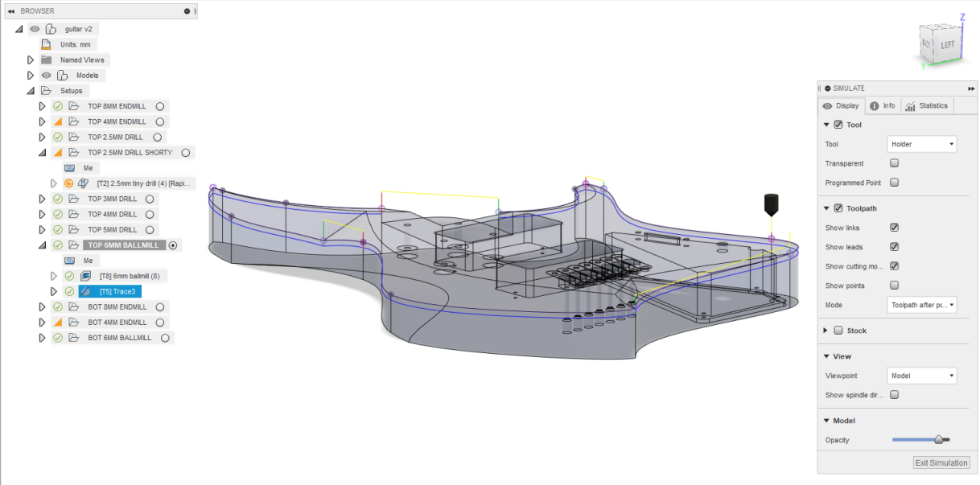Click the 6mm ballmill operation icon
This screenshot has height=485, width=980.
[84, 276]
